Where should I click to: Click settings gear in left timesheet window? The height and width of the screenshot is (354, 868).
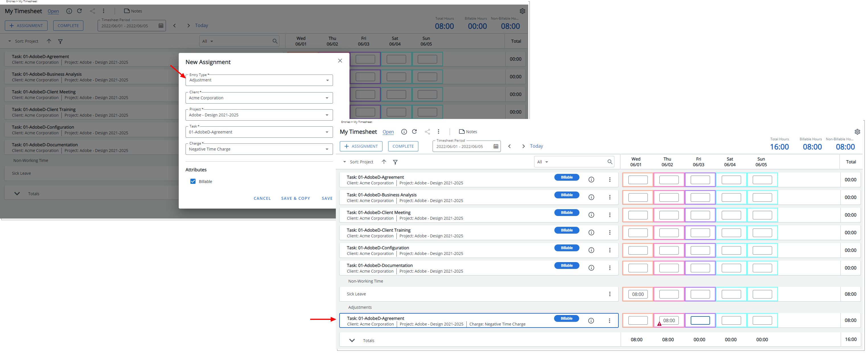pyautogui.click(x=522, y=11)
